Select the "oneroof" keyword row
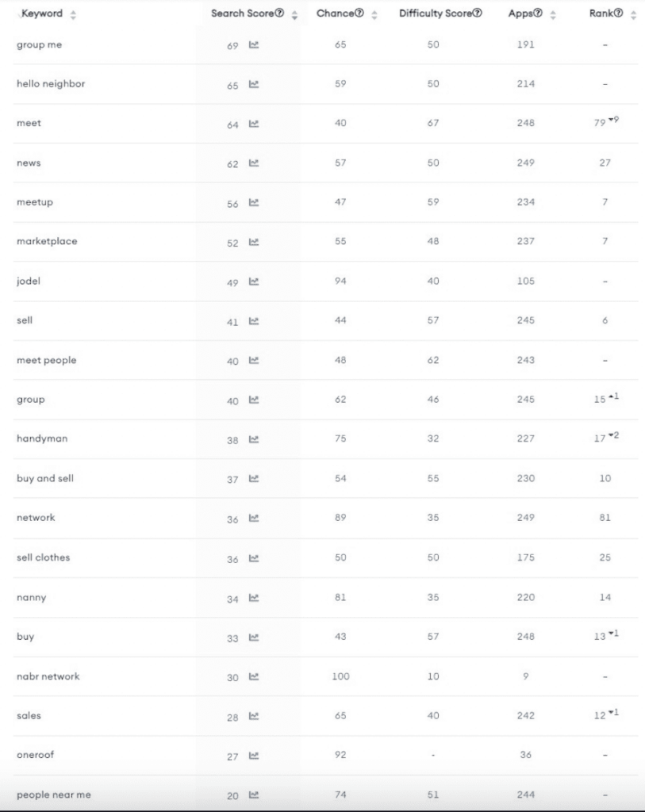The width and height of the screenshot is (645, 812). pos(325,755)
